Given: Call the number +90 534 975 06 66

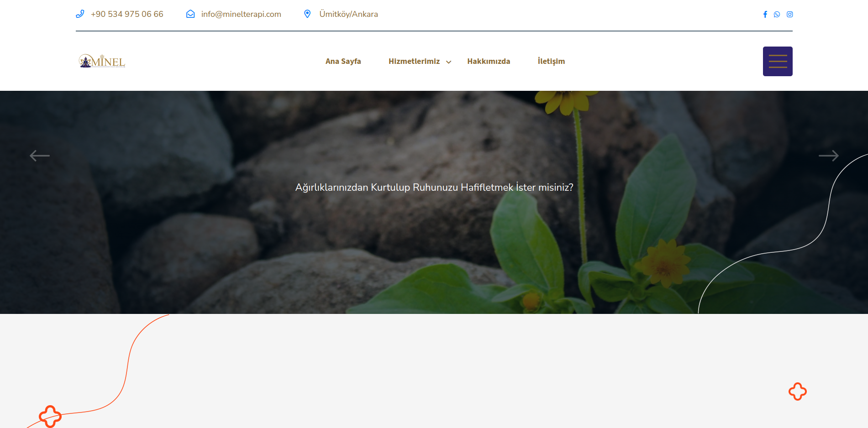Looking at the screenshot, I should 127,14.
